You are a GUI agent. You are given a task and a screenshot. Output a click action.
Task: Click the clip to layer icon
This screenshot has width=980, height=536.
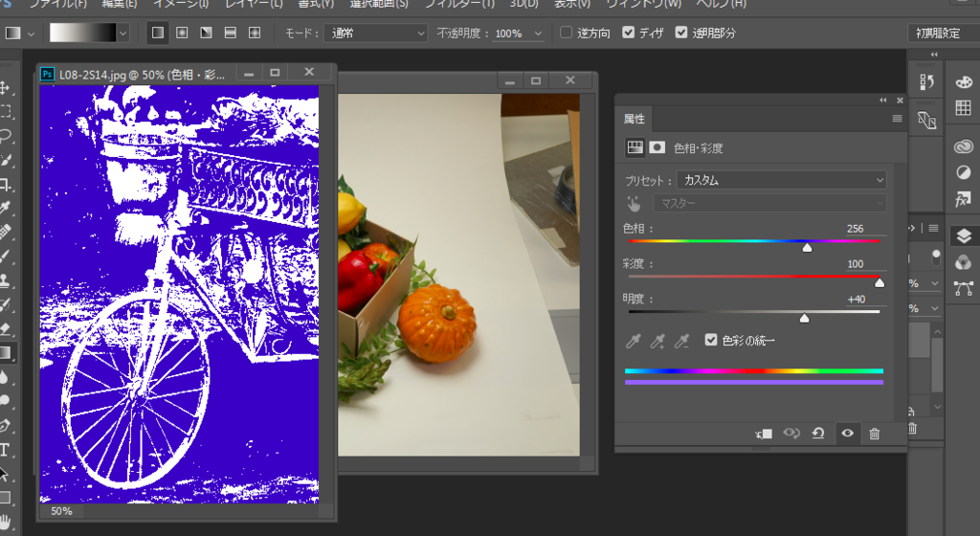[x=764, y=434]
